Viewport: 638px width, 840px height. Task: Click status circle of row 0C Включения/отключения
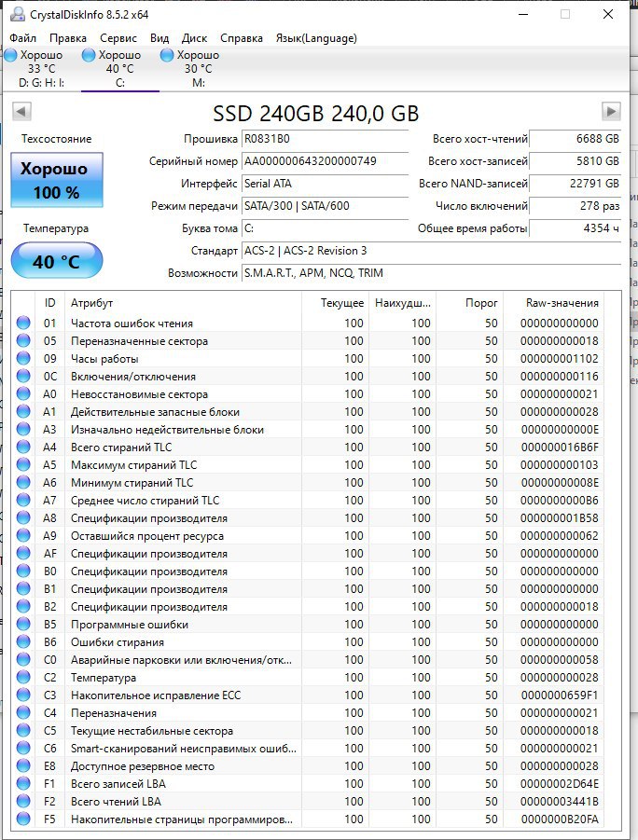pos(23,376)
